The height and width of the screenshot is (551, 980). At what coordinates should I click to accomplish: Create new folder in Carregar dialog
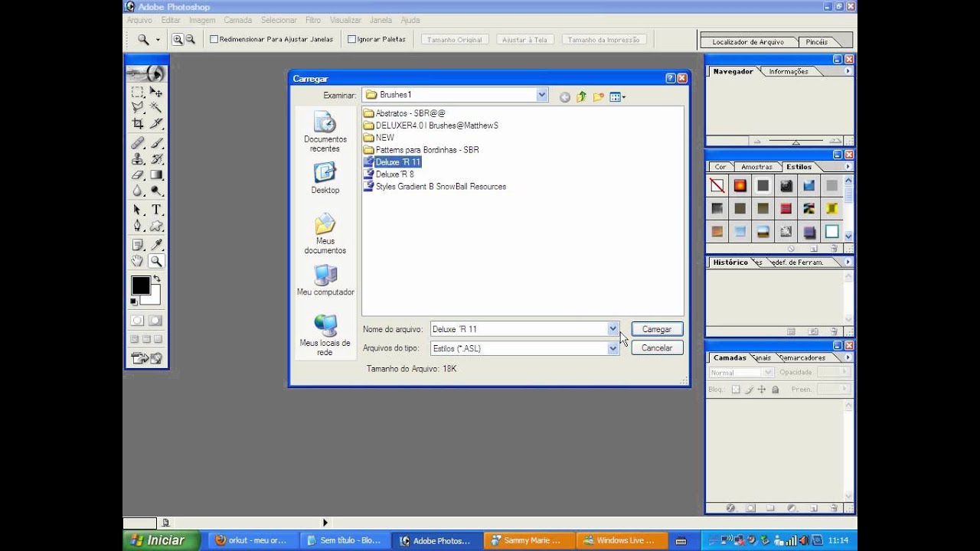tap(598, 96)
